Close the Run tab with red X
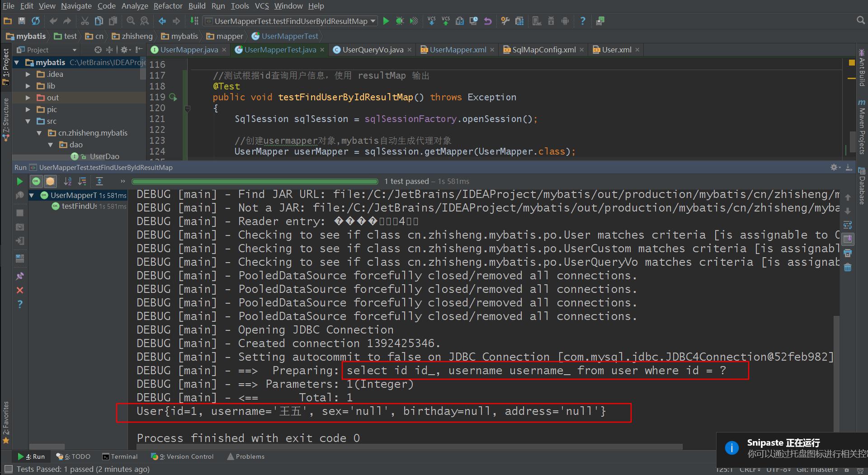Screen dimensions: 868x475 click(20, 290)
